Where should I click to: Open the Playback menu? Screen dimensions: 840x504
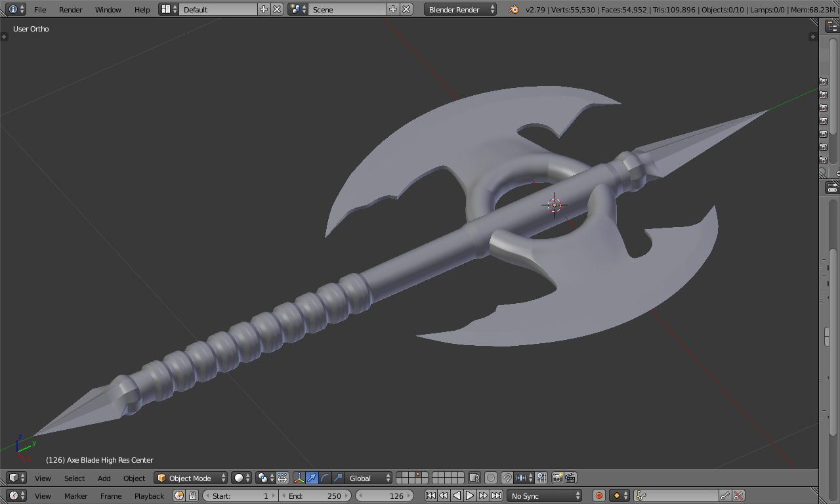149,496
